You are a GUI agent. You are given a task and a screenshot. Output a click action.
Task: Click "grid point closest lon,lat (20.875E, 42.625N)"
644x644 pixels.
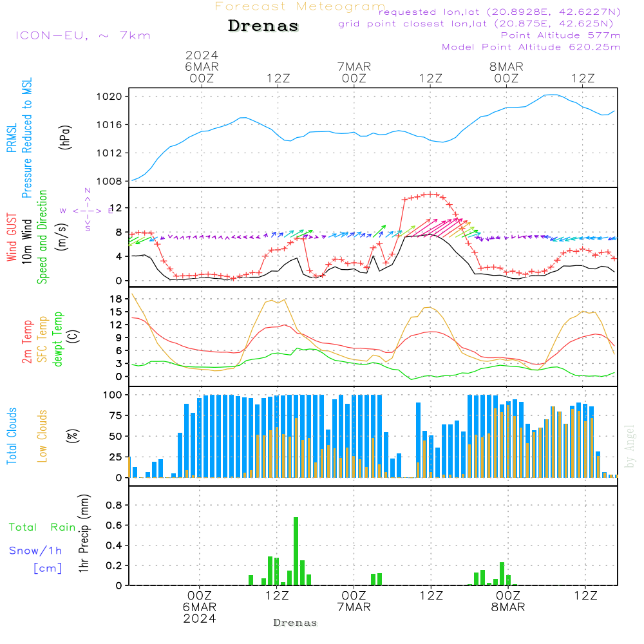pos(476,24)
